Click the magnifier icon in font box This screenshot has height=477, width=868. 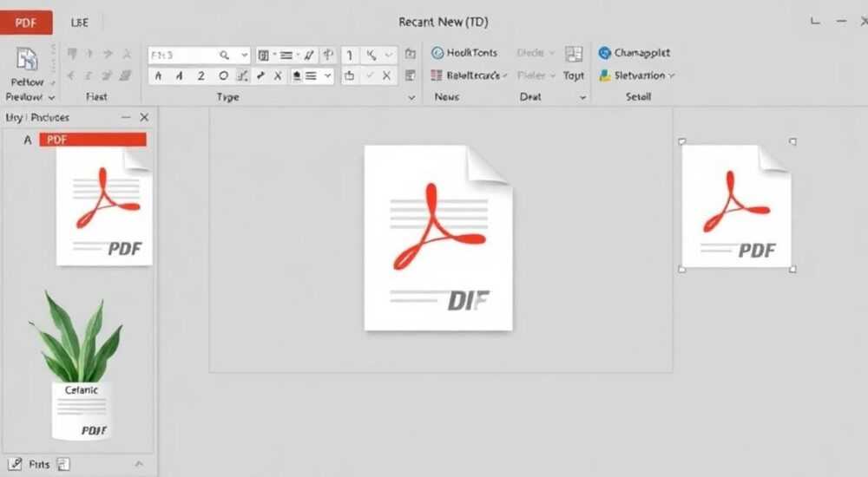point(224,56)
